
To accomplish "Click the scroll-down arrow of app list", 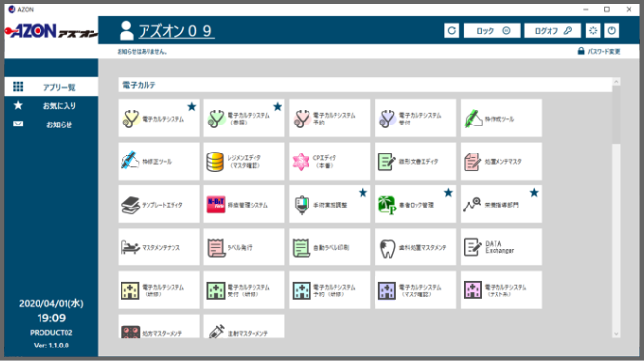I will 616,334.
